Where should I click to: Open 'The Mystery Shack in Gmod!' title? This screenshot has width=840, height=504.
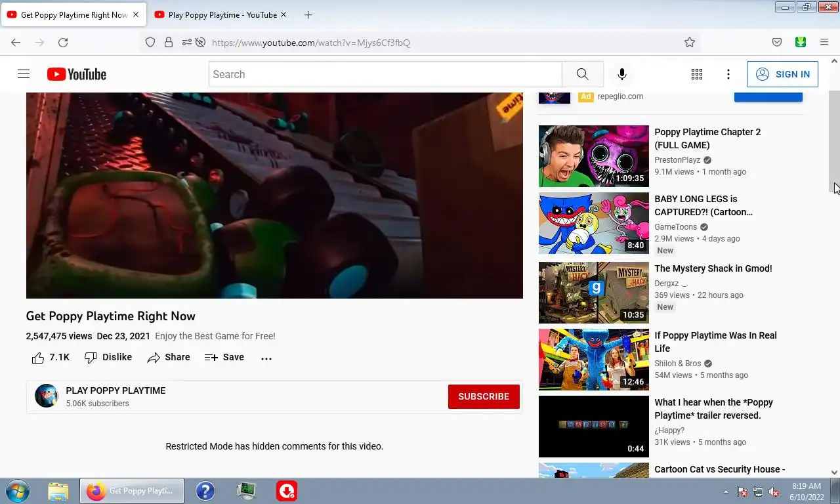tap(713, 268)
